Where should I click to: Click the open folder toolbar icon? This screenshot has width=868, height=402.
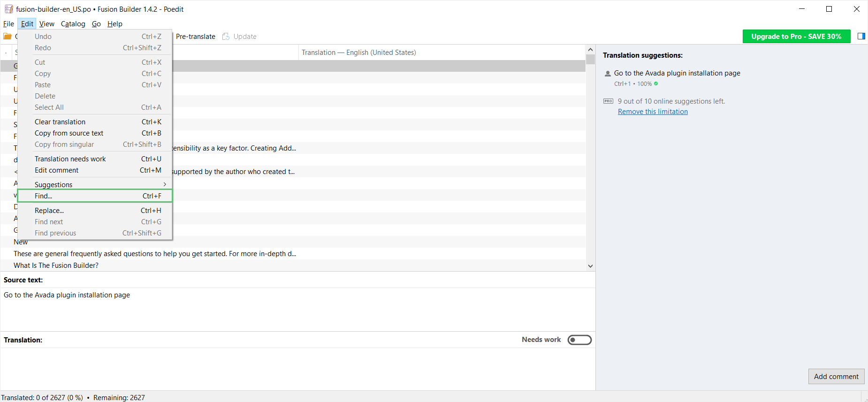[8, 36]
